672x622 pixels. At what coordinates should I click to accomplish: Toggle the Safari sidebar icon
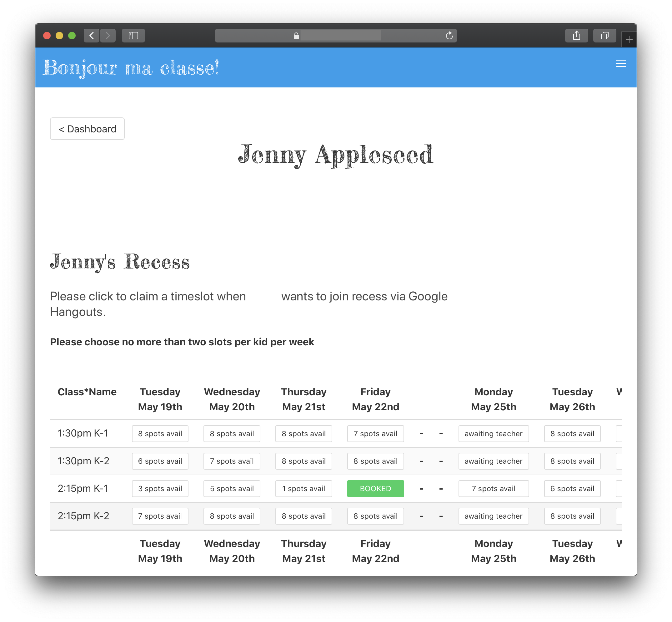tap(133, 35)
